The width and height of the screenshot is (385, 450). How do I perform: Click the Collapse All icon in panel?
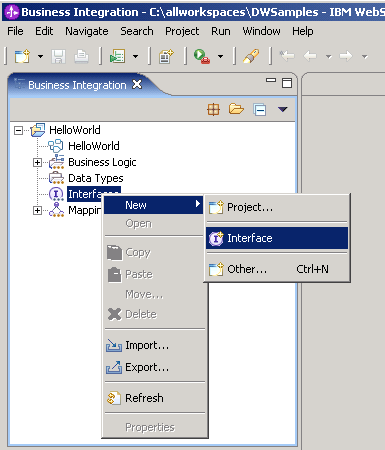[260, 110]
